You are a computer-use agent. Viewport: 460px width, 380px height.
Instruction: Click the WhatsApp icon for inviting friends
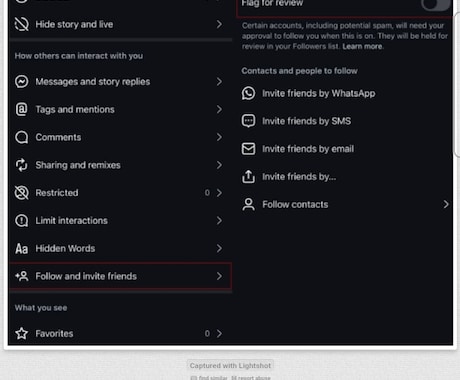point(248,93)
